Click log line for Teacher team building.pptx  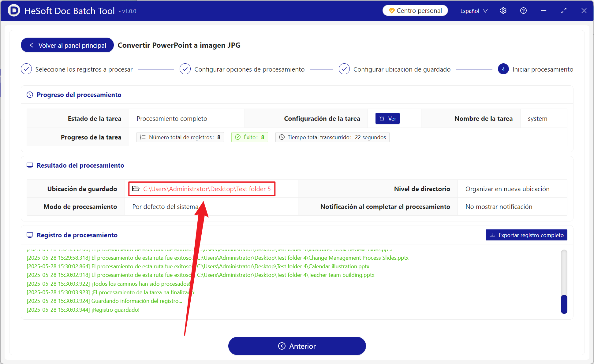pos(200,275)
